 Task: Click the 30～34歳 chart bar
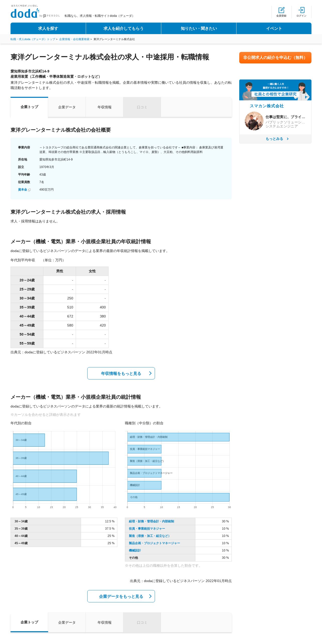pyautogui.click(x=29, y=440)
